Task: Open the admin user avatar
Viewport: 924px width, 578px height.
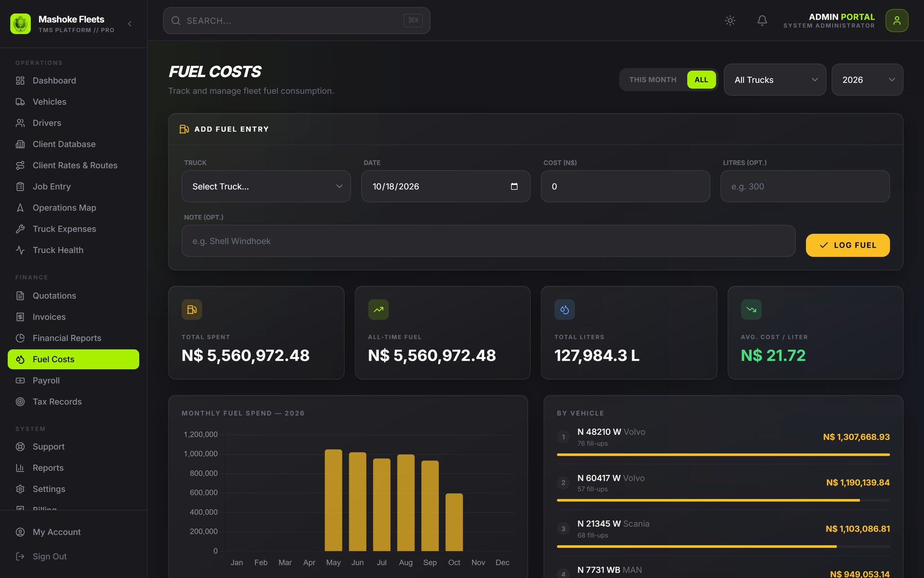Action: tap(897, 20)
